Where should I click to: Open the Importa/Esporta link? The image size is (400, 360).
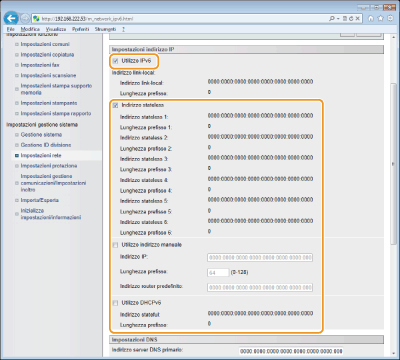(x=40, y=200)
